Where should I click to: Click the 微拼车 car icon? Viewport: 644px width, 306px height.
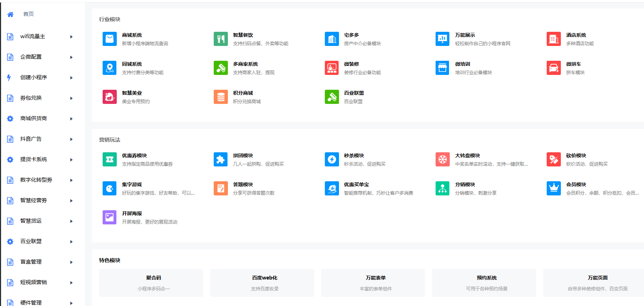click(554, 68)
